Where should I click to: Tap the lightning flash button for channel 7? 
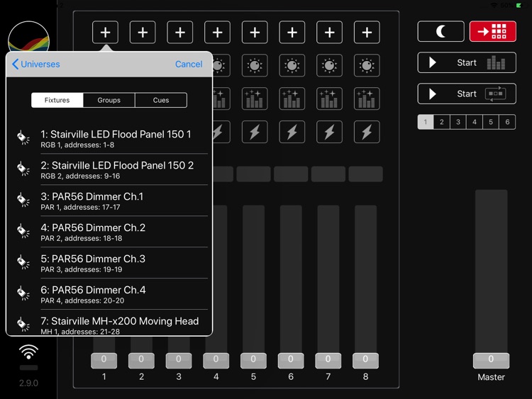329,132
